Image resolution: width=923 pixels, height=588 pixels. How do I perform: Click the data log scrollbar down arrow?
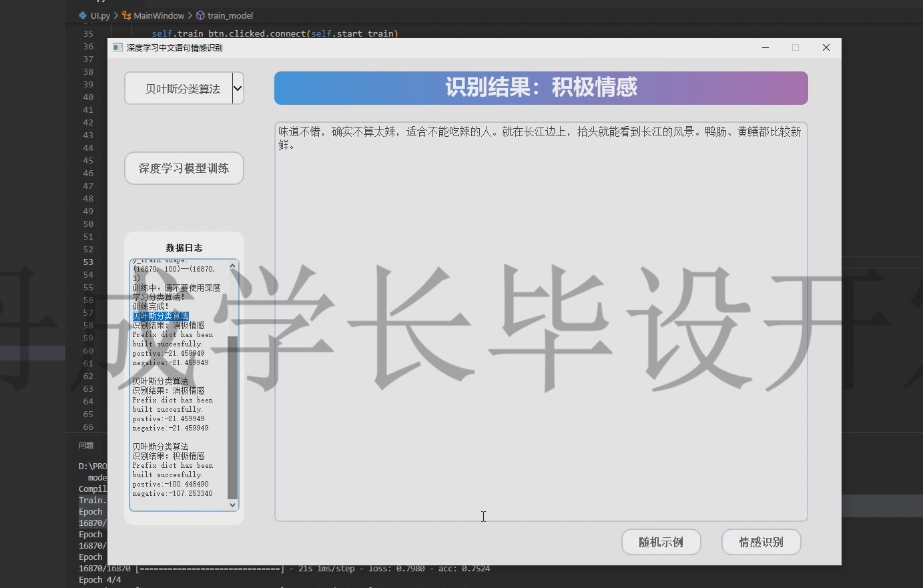(232, 505)
